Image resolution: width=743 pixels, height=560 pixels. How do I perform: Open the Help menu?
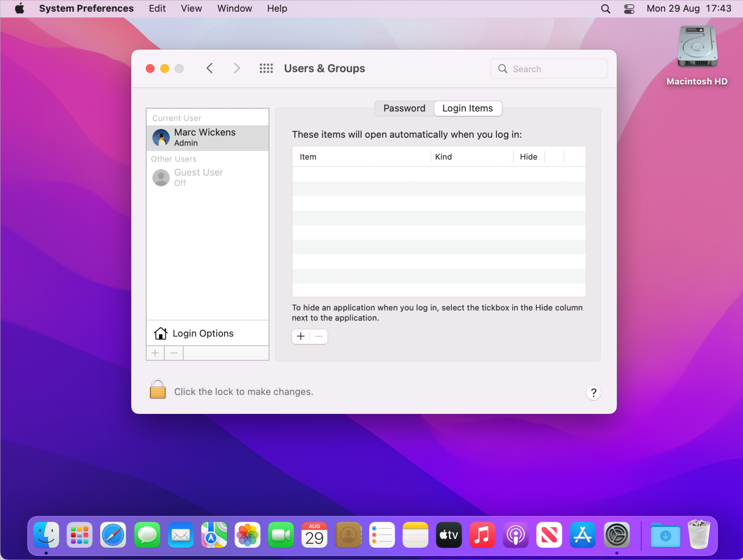[x=277, y=8]
